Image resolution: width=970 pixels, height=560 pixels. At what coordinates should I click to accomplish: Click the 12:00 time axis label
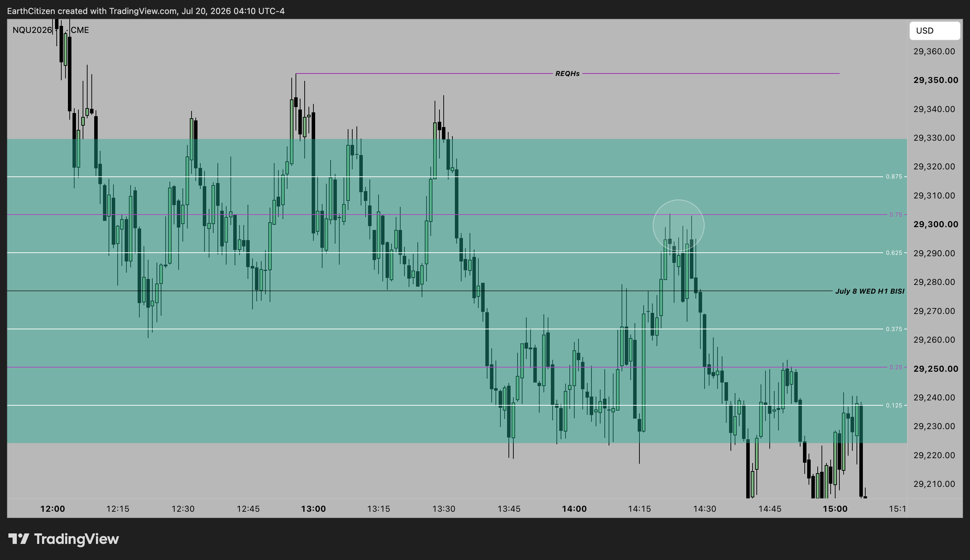[x=53, y=509]
